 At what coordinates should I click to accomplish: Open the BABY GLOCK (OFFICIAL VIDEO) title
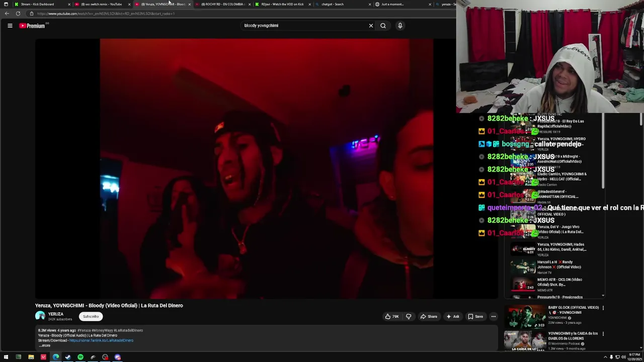click(574, 310)
